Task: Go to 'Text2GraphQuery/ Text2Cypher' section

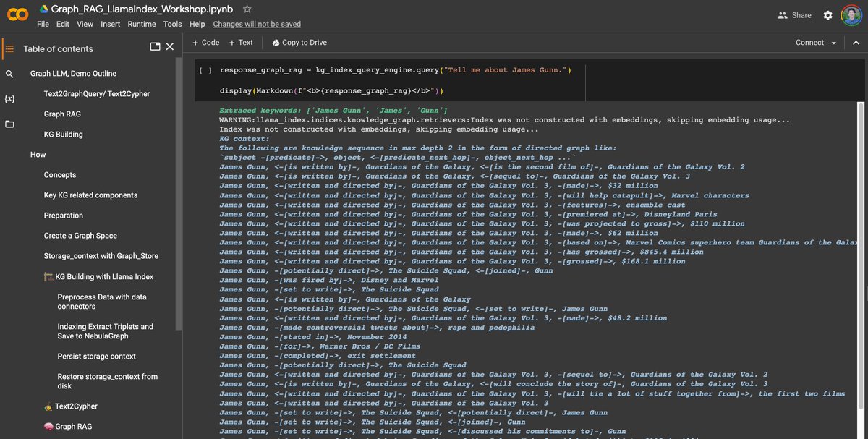Action: pyautogui.click(x=97, y=94)
